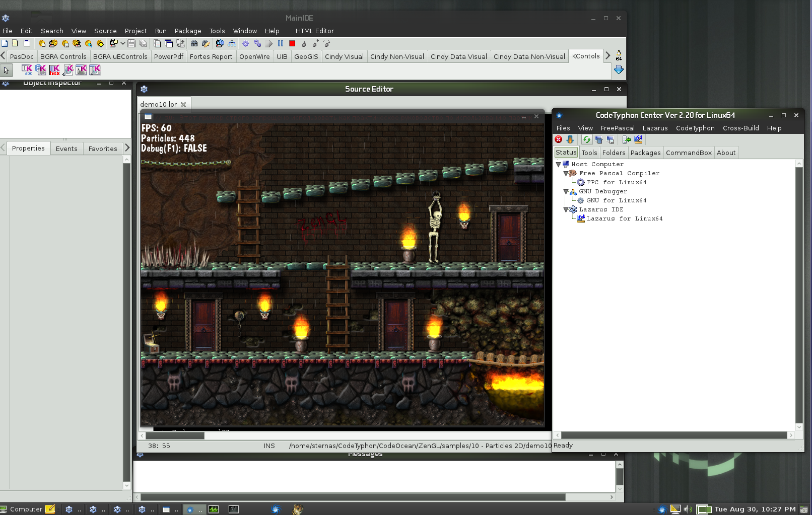
Task: Stop the program with the red square
Action: (292, 43)
